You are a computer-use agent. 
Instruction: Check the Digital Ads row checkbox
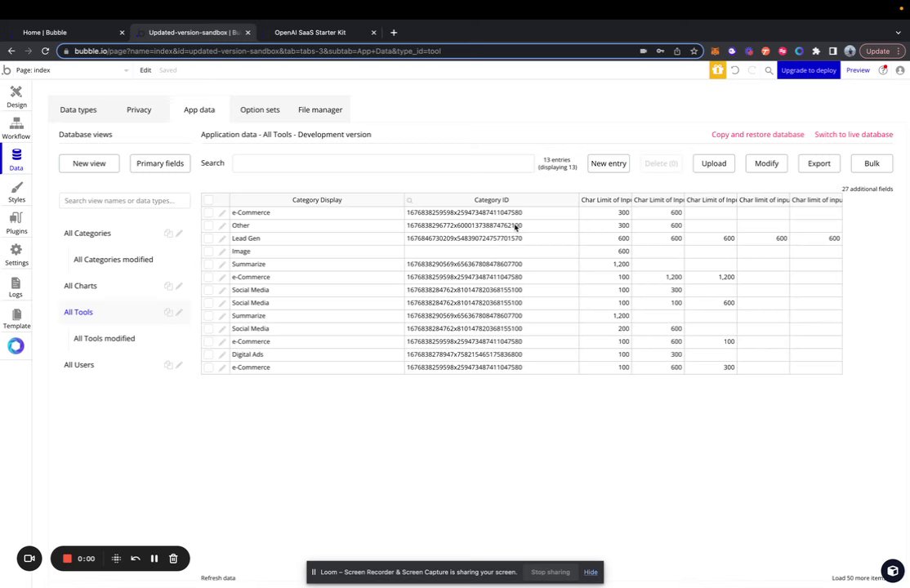tap(208, 354)
